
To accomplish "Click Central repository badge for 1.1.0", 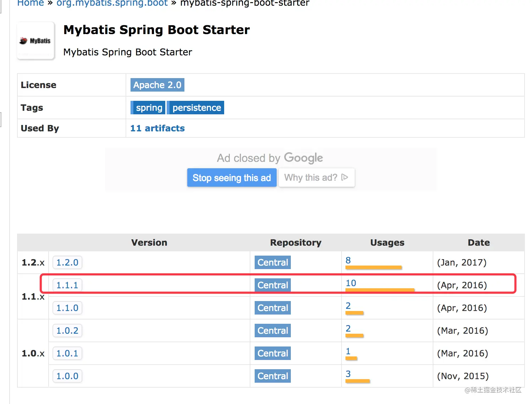I will 273,308.
